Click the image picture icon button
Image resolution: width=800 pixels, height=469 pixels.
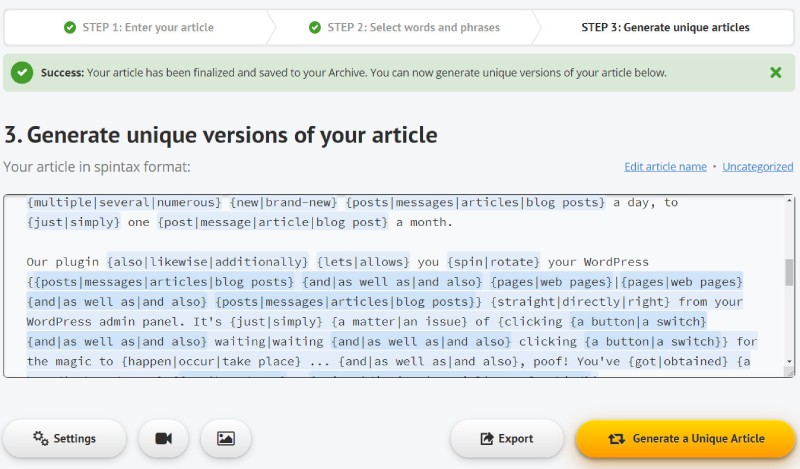[226, 438]
